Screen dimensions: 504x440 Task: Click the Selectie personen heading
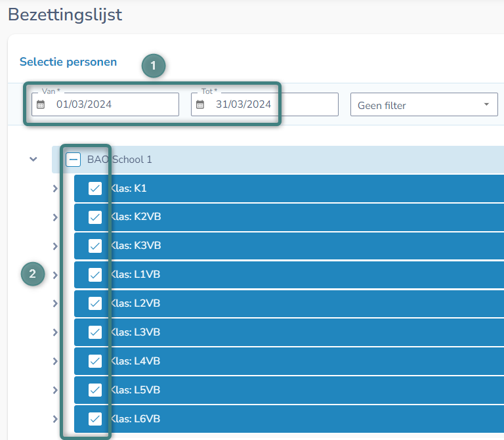(x=68, y=62)
